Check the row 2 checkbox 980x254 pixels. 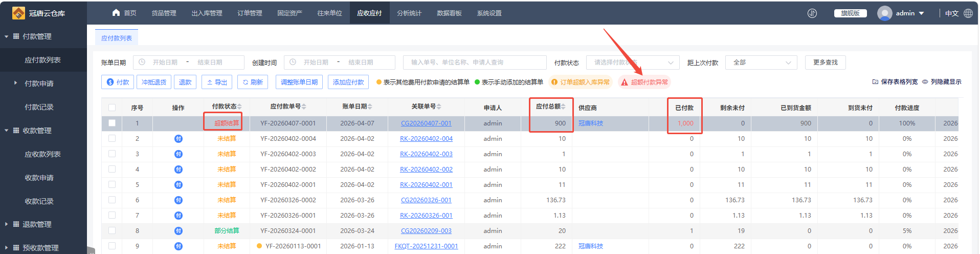(112, 138)
